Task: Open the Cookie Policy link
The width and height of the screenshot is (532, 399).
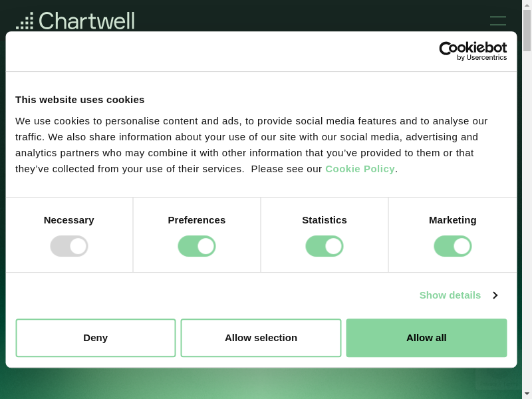Action: point(360,169)
